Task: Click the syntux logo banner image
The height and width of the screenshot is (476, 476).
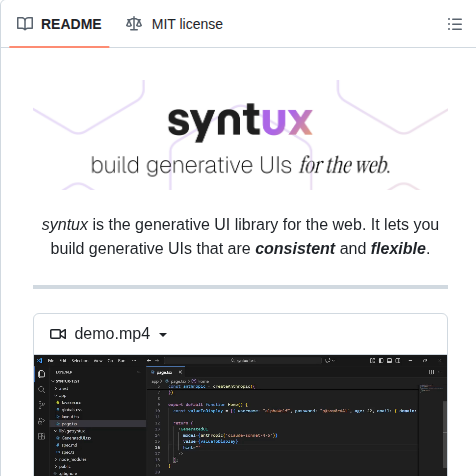Action: click(240, 135)
